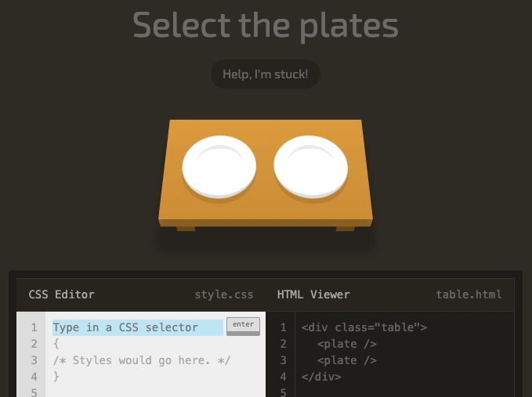
Task: Click the enter button in the CSS editor
Action: coord(243,327)
